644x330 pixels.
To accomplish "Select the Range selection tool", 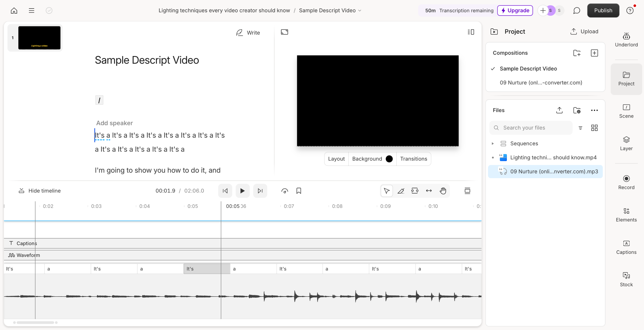I will pyautogui.click(x=415, y=191).
